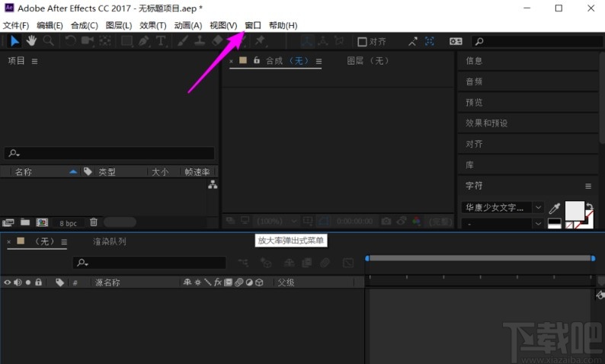The height and width of the screenshot is (364, 605).
Task: Switch to the 图层 (无) tab
Action: [x=368, y=60]
